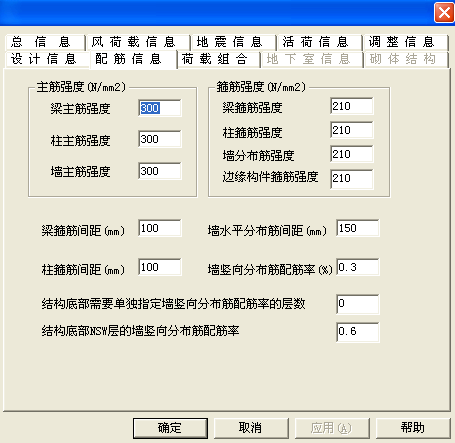
Task: Focus the 梁箍筋间距 (mm) field
Action: click(x=160, y=228)
